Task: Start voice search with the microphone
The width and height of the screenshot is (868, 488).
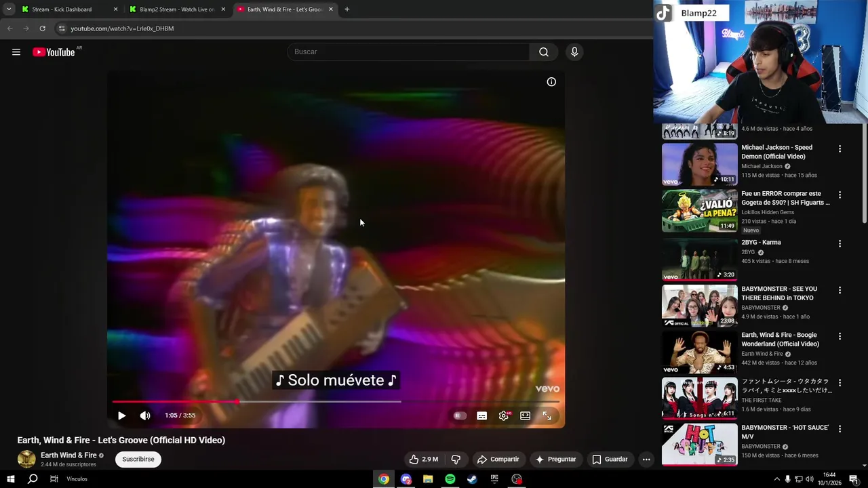Action: point(574,52)
